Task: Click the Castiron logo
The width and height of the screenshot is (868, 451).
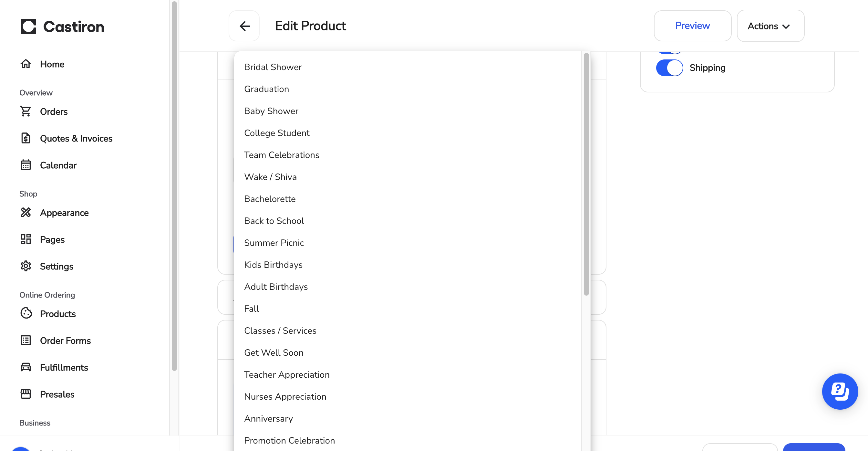Action: [x=62, y=26]
